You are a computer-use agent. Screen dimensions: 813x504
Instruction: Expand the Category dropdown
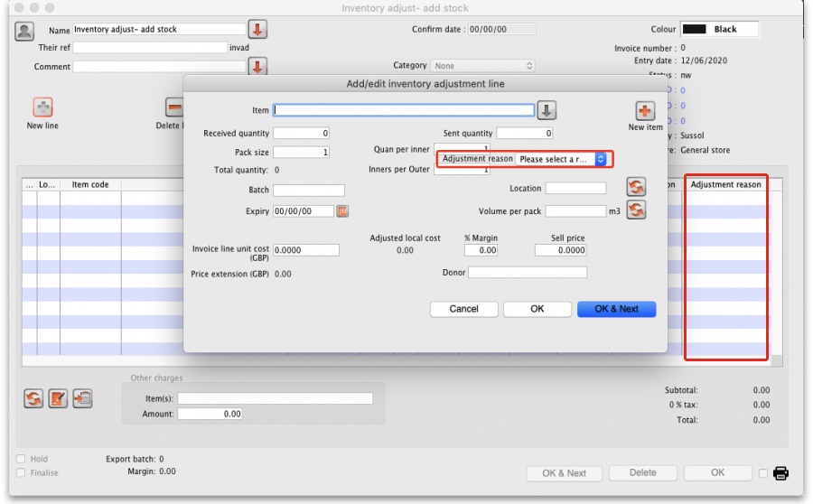482,66
